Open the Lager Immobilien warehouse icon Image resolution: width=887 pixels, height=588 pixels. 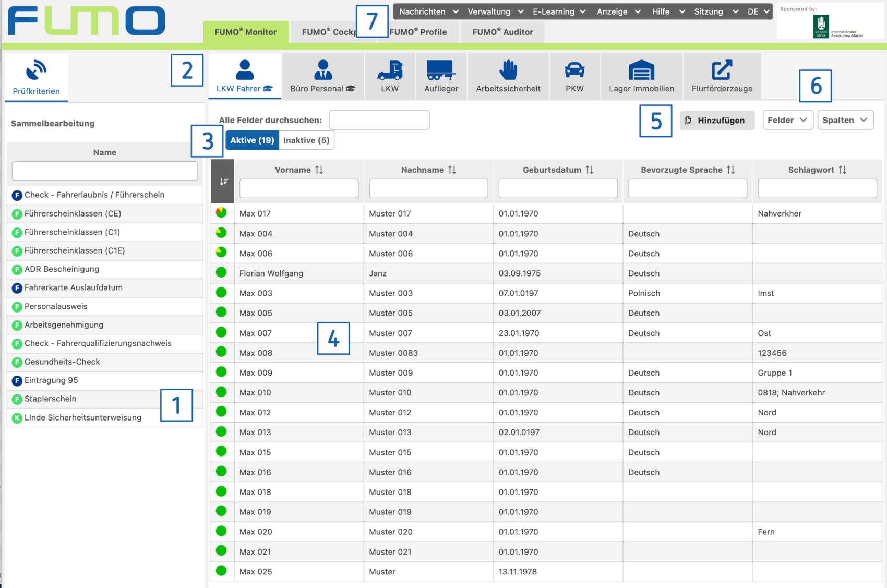point(641,70)
